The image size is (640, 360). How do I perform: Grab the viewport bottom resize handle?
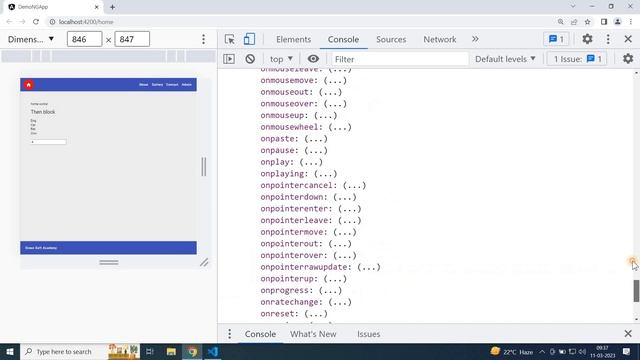109,262
